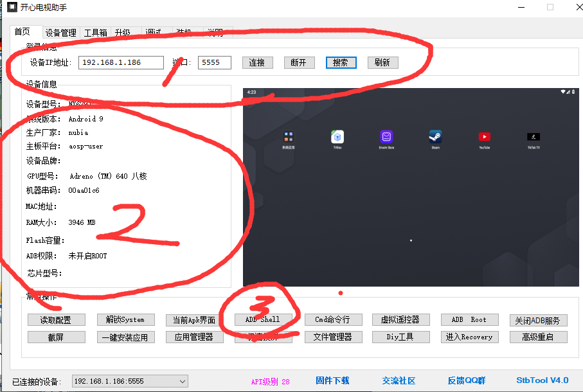Click the 4:23 clock in device preview
The width and height of the screenshot is (583, 392).
pyautogui.click(x=252, y=92)
